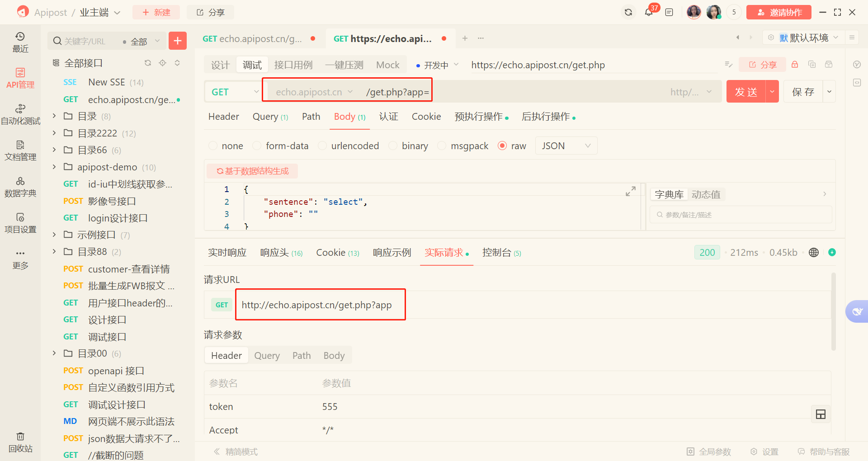The height and width of the screenshot is (461, 868).
Task: Click the locate target icon beside 全部接口
Action: tap(163, 63)
